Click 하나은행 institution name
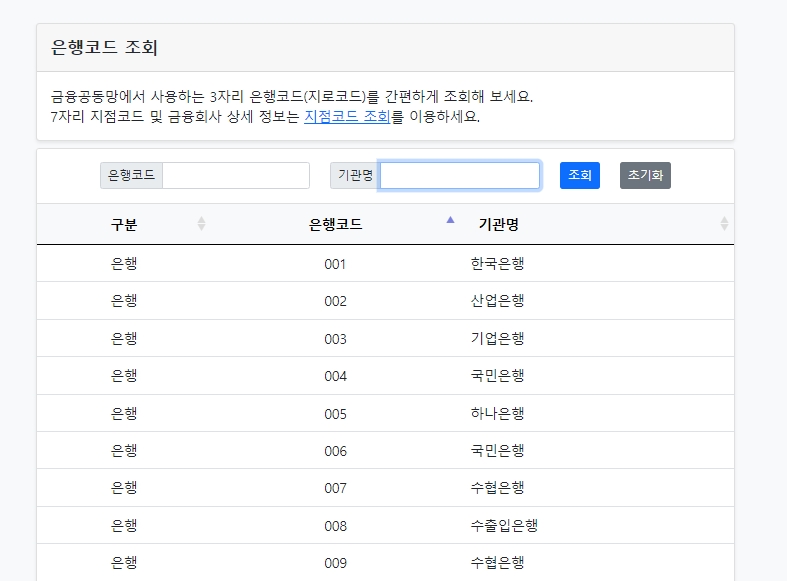 click(x=497, y=414)
